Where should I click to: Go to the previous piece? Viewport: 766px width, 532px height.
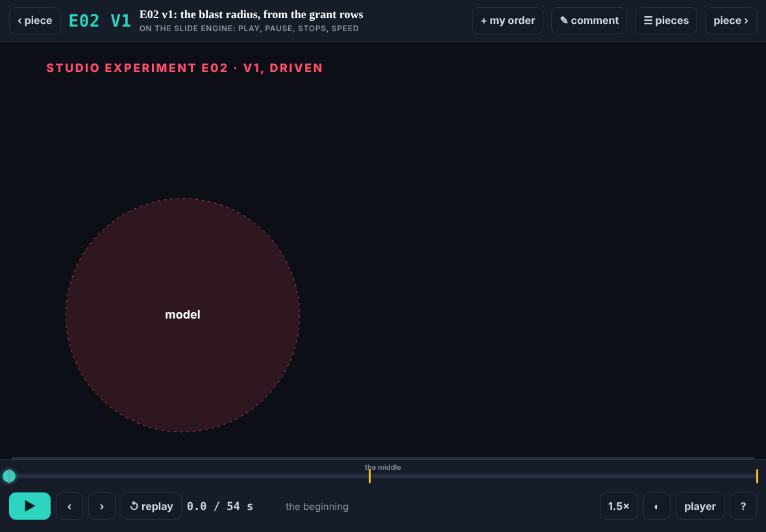(x=35, y=21)
